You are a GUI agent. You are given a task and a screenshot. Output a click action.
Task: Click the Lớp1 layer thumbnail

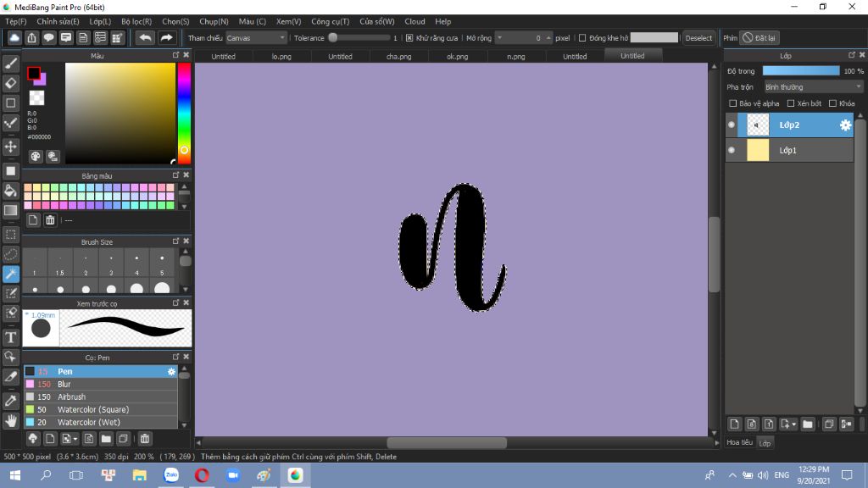758,151
